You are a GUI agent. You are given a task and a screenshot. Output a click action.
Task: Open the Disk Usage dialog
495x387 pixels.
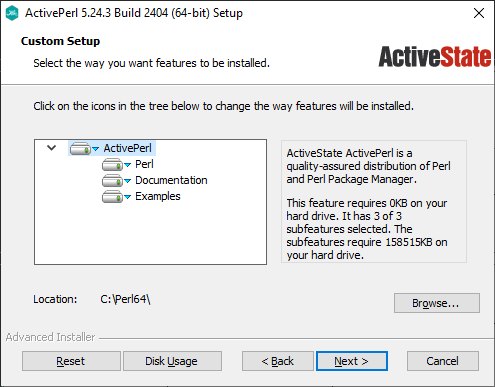pyautogui.click(x=172, y=361)
